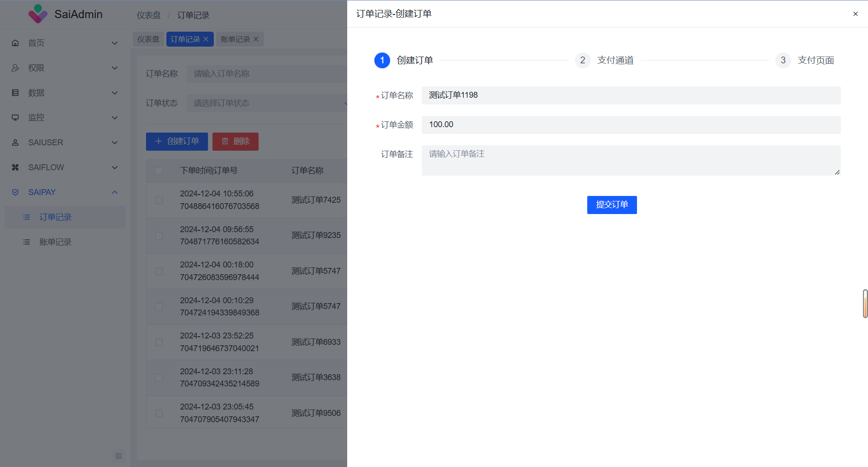Viewport: 868px width, 467px height.
Task: Close the 账单记录 tab with its X icon
Action: coord(256,39)
